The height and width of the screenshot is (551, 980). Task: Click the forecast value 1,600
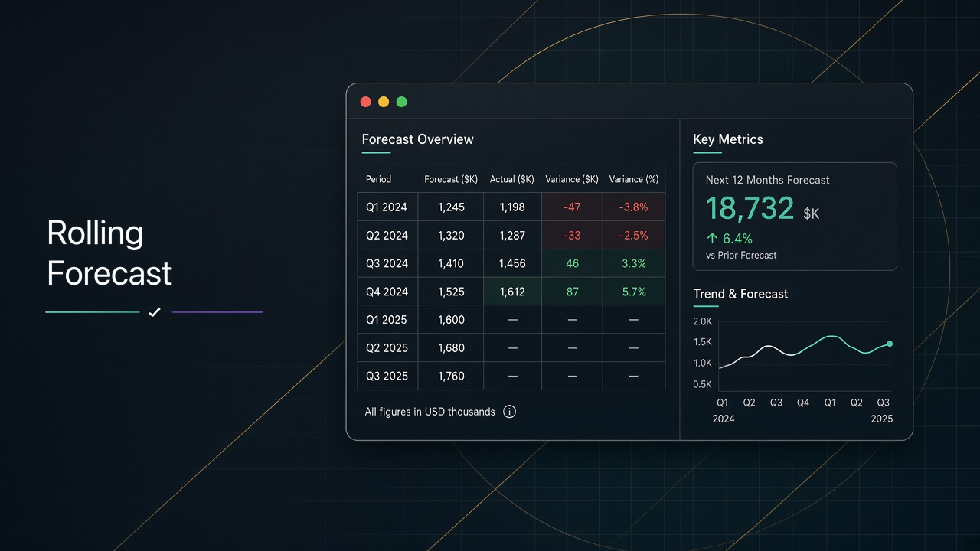pyautogui.click(x=452, y=320)
